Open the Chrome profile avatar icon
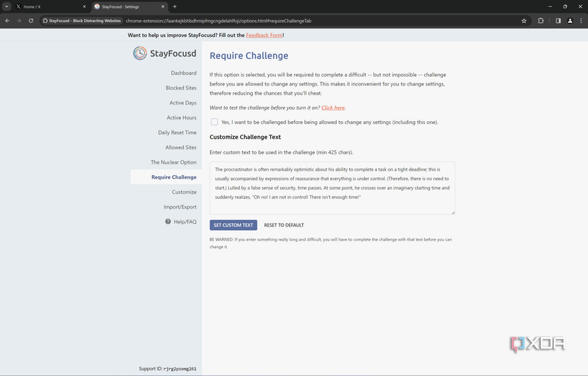This screenshot has width=588, height=376. click(x=570, y=21)
